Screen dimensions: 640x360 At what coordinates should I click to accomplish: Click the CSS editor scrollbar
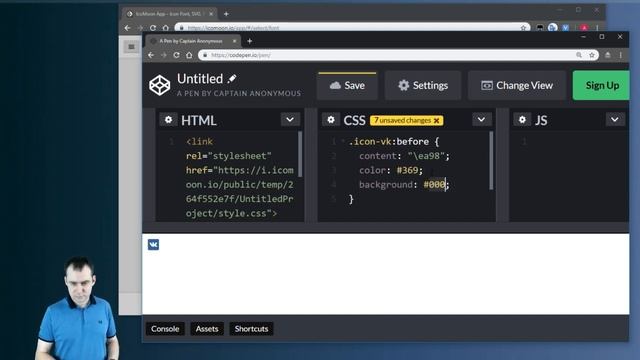click(491, 160)
